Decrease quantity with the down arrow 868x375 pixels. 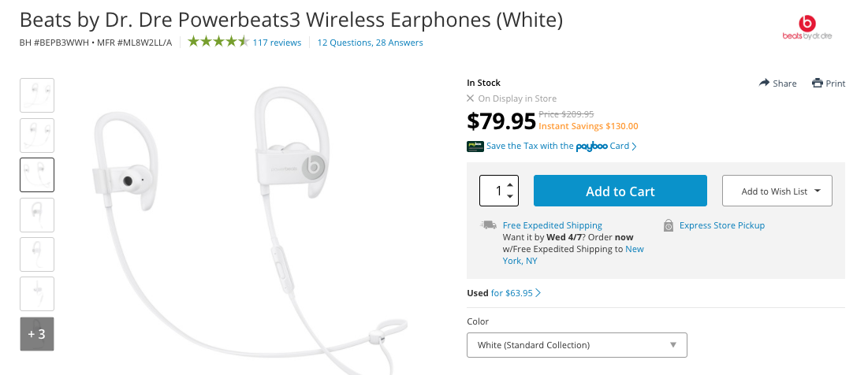coord(510,196)
